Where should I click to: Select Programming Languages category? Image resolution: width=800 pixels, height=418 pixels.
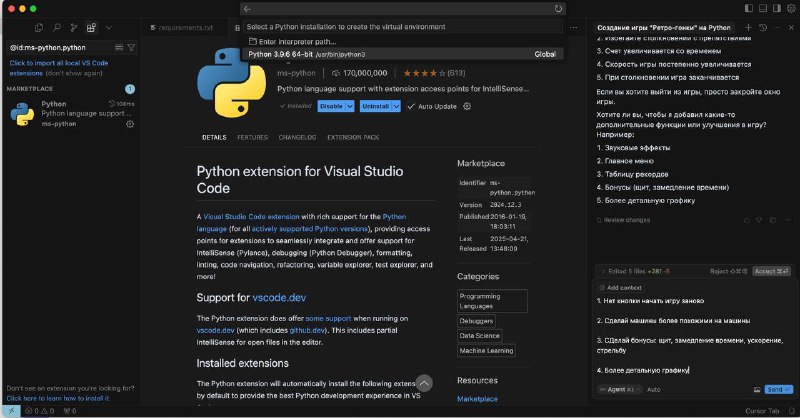pos(492,301)
